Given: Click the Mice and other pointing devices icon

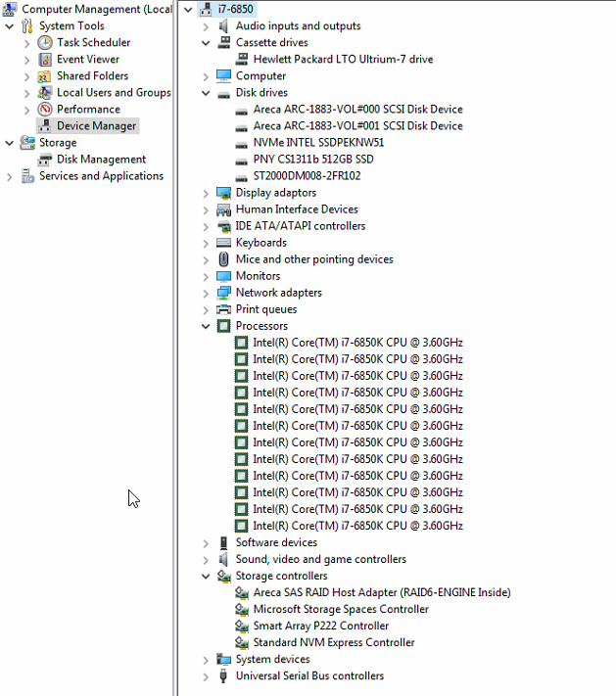Looking at the screenshot, I should click(x=224, y=259).
